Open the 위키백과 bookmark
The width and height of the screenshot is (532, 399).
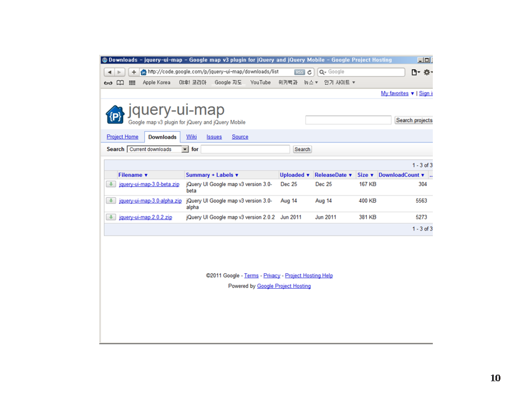[x=288, y=83]
